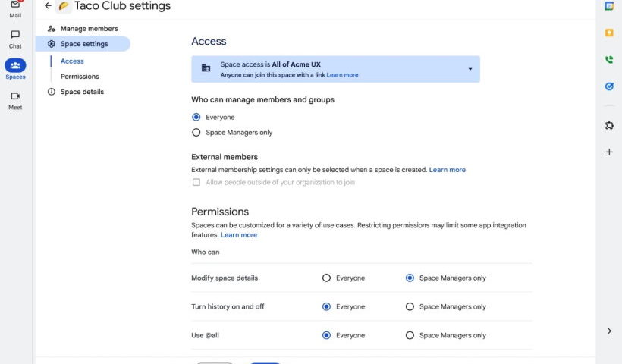Image resolution: width=622 pixels, height=364 pixels.
Task: Collapse the side panel chevron
Action: click(609, 331)
